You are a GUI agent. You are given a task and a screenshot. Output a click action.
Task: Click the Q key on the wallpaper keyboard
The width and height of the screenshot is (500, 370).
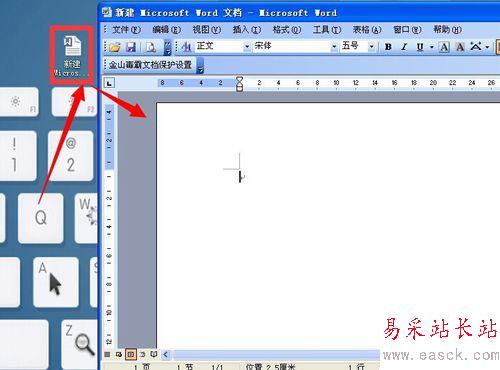(41, 218)
